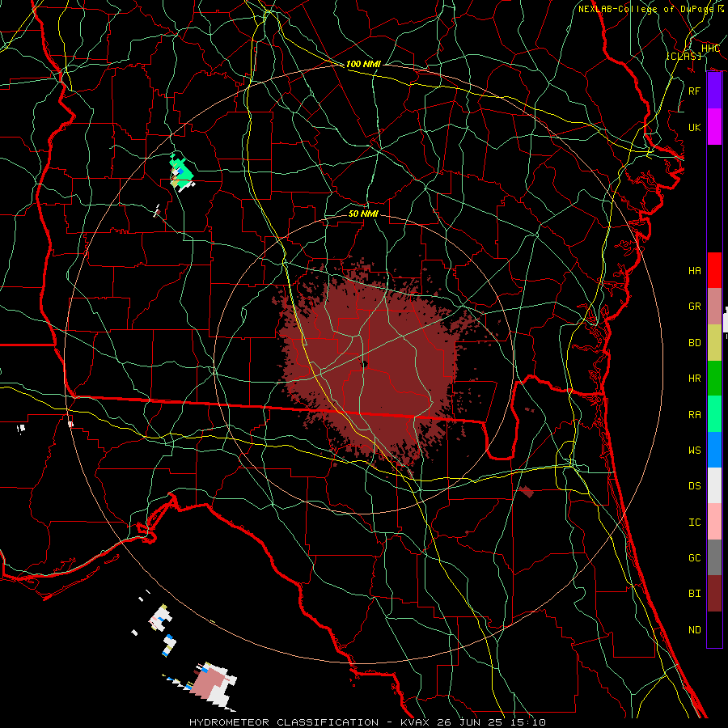Image resolution: width=728 pixels, height=728 pixels.
Task: Click the pink graupel echo near bottom
Action: (208, 683)
